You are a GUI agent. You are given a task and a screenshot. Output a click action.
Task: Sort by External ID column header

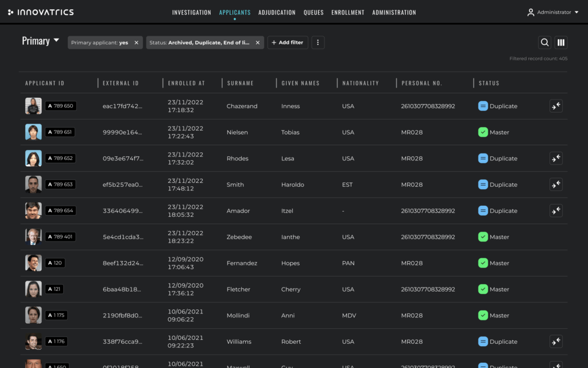(x=121, y=83)
